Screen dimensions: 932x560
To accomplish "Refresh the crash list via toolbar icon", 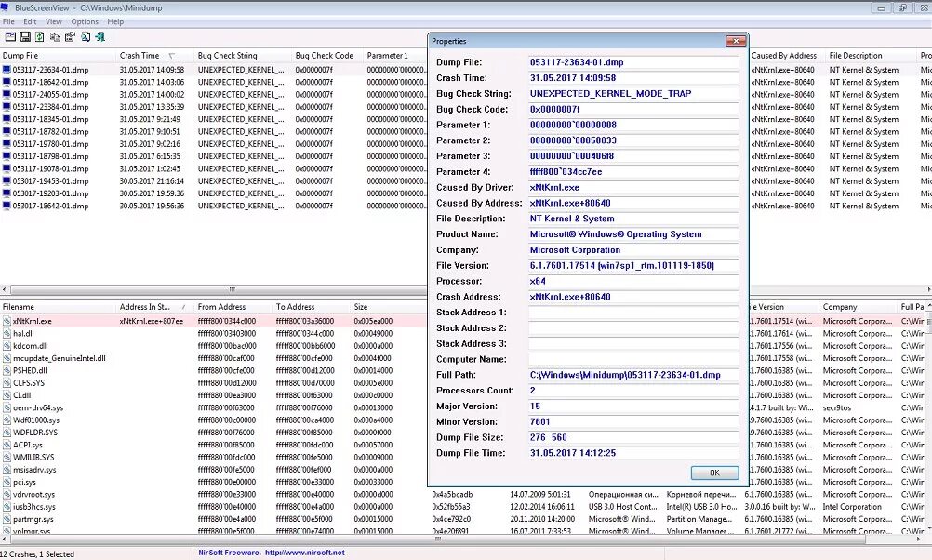I will click(40, 37).
